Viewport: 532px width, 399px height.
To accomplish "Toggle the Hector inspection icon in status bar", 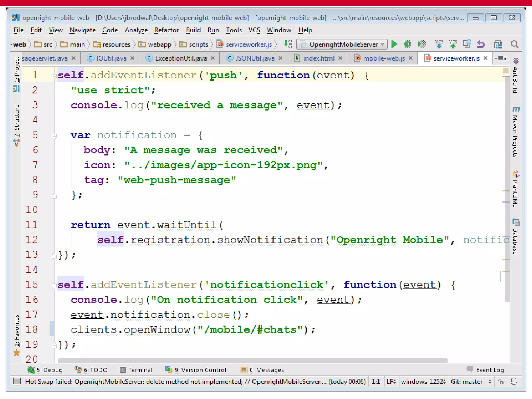I will 514,382.
